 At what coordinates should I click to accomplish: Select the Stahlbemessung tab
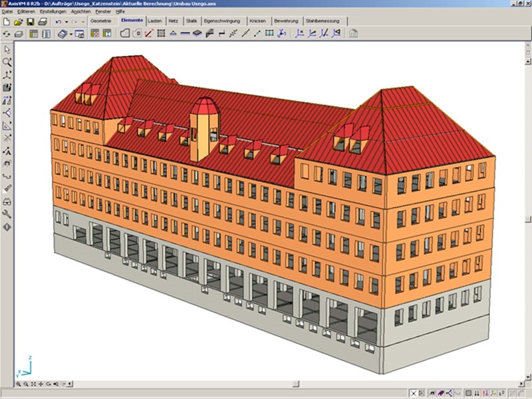323,21
